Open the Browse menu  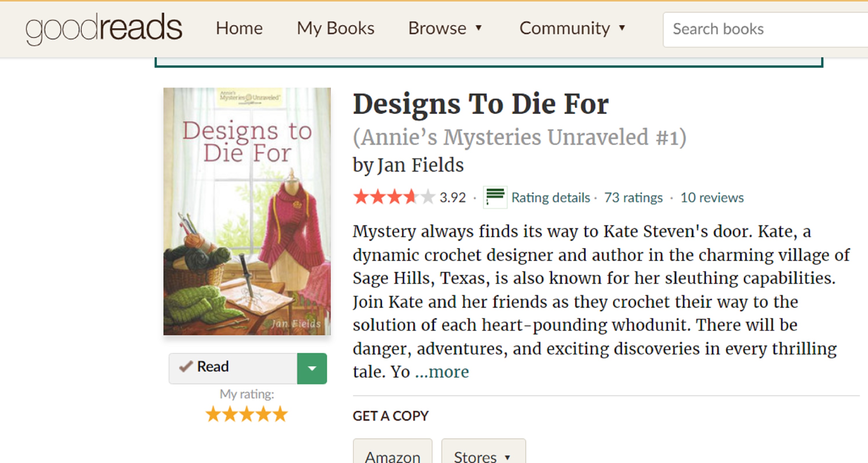tap(445, 28)
